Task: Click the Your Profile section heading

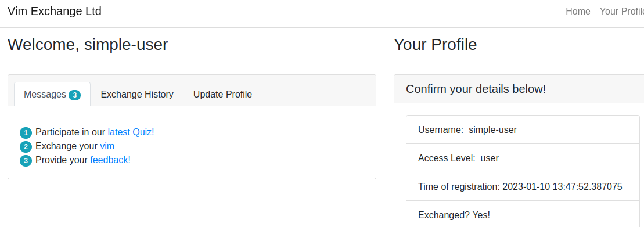Action: pyautogui.click(x=436, y=44)
